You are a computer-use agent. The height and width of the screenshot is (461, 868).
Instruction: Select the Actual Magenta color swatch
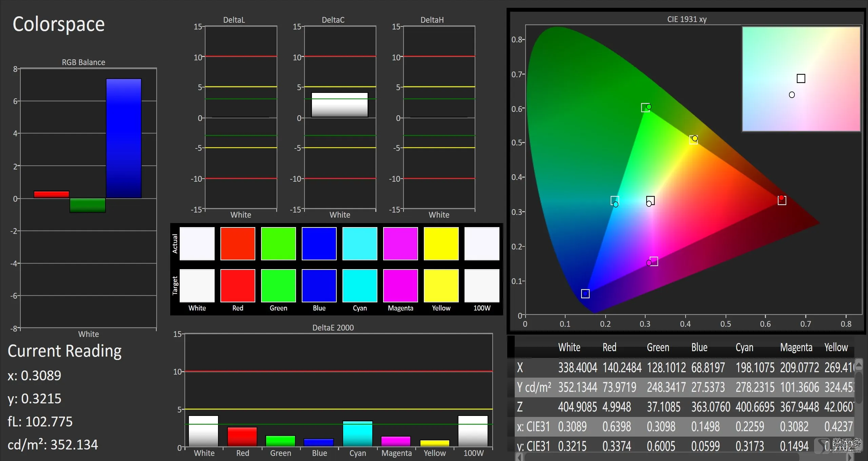(x=400, y=244)
